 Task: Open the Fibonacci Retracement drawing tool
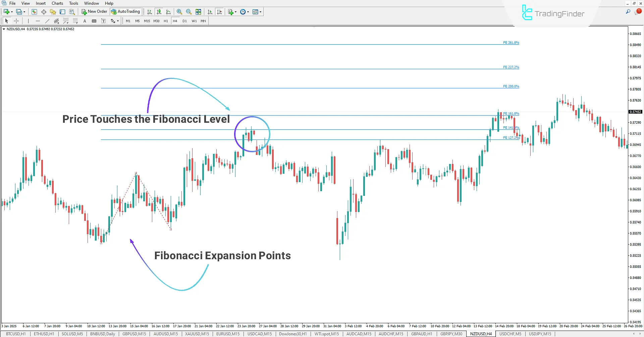pyautogui.click(x=66, y=21)
